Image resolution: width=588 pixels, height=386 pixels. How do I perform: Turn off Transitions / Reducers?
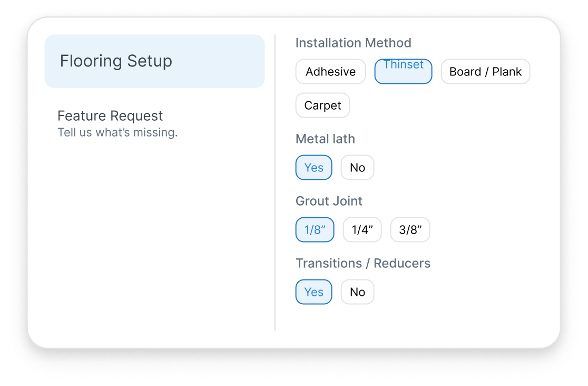357,292
